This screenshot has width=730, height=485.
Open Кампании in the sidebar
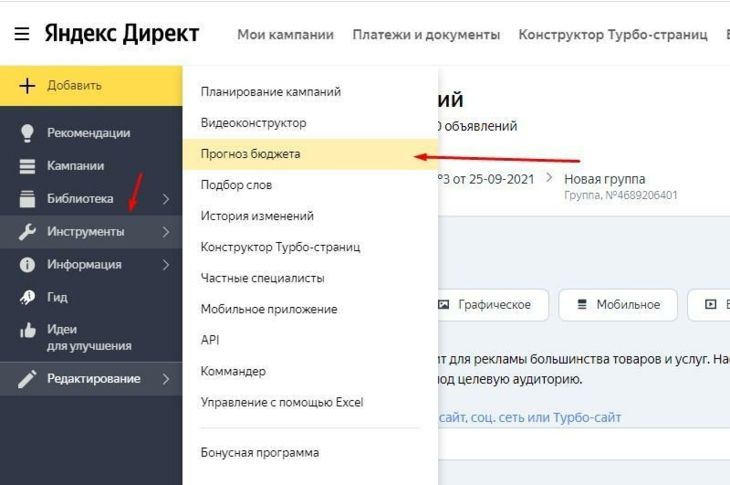tap(91, 166)
